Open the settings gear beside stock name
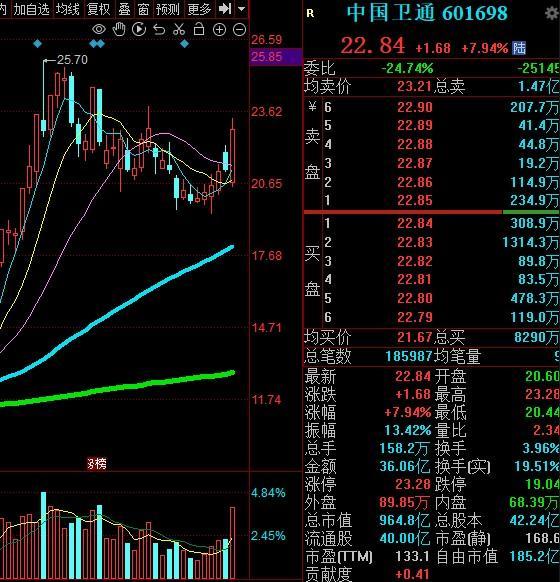560x582 pixels. pyautogui.click(x=553, y=14)
